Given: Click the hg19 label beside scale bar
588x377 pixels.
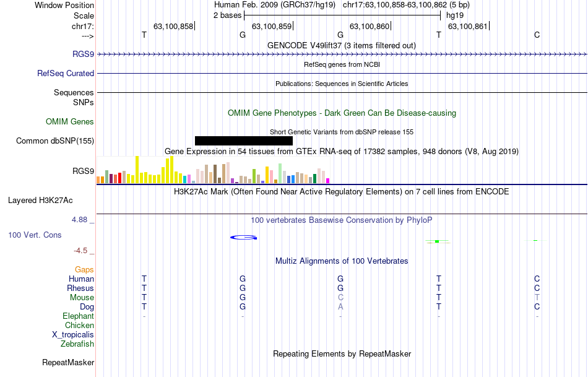Looking at the screenshot, I should pyautogui.click(x=455, y=15).
